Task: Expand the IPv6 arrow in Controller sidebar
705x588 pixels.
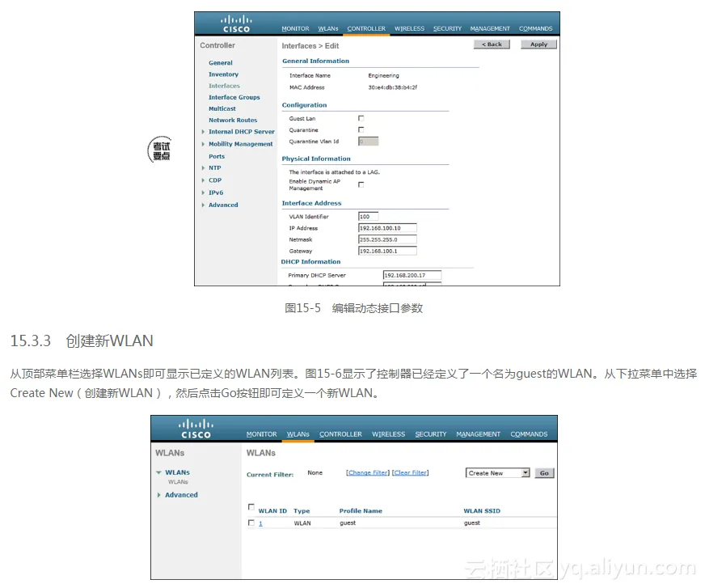Action: click(x=203, y=192)
